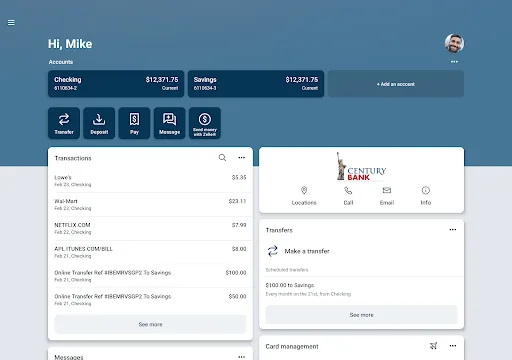The image size is (512, 360).
Task: Open the hamburger menu
Action: click(x=11, y=23)
